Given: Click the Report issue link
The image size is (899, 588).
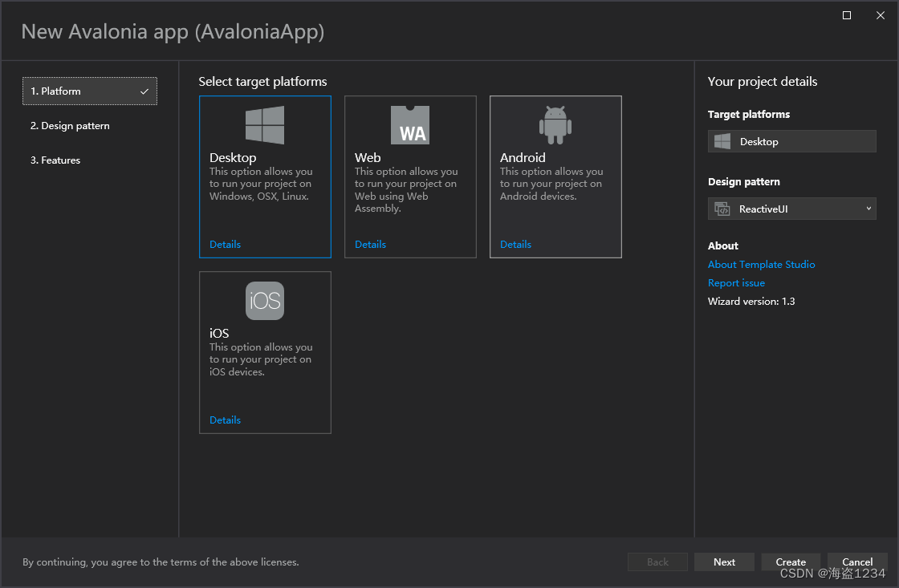Looking at the screenshot, I should [x=736, y=282].
